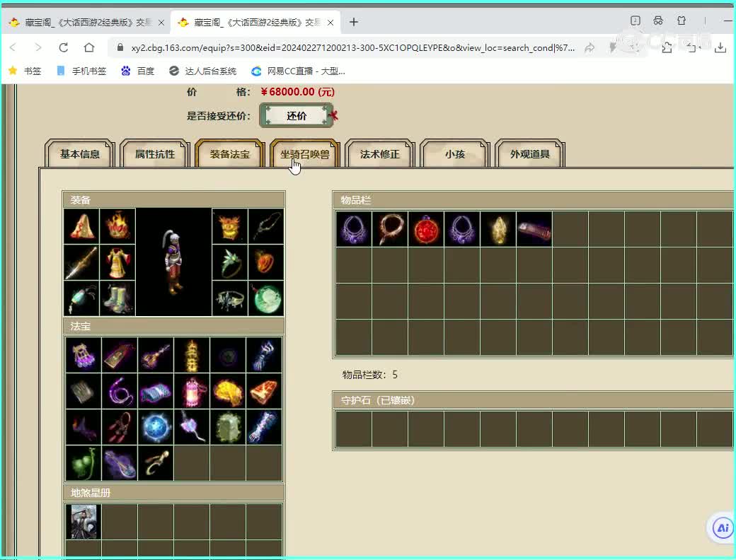Viewport: 736px width, 560px height.
Task: Open the 达人后台系统 bookmark
Action: (x=203, y=71)
